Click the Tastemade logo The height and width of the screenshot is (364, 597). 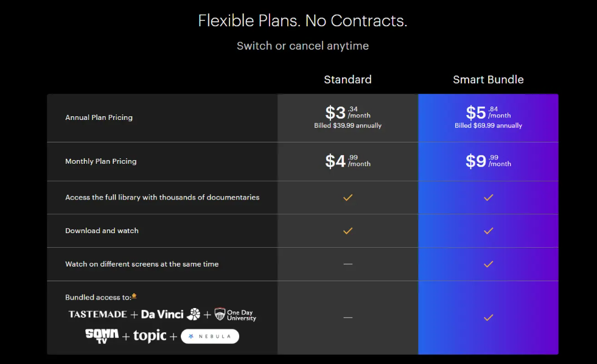click(97, 314)
